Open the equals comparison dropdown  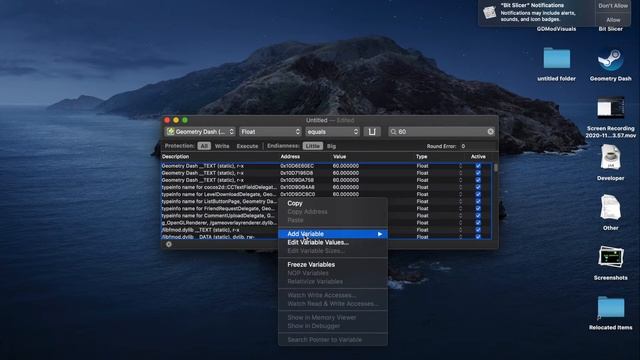332,131
